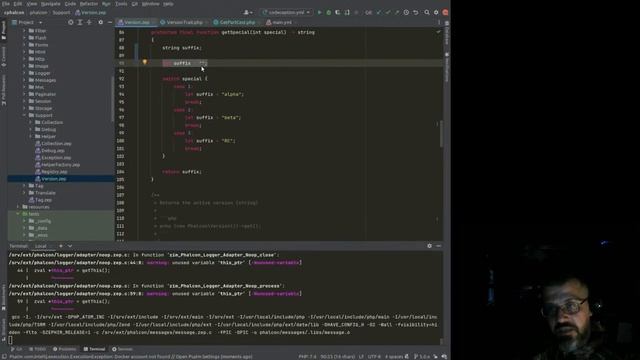Collapse all in Project panel
The width and height of the screenshot is (640, 360).
(x=89, y=22)
